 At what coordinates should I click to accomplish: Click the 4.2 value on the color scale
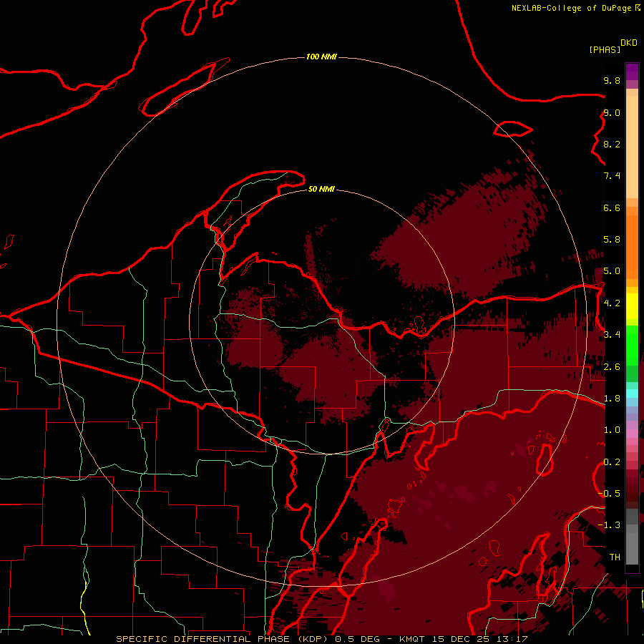coord(612,303)
